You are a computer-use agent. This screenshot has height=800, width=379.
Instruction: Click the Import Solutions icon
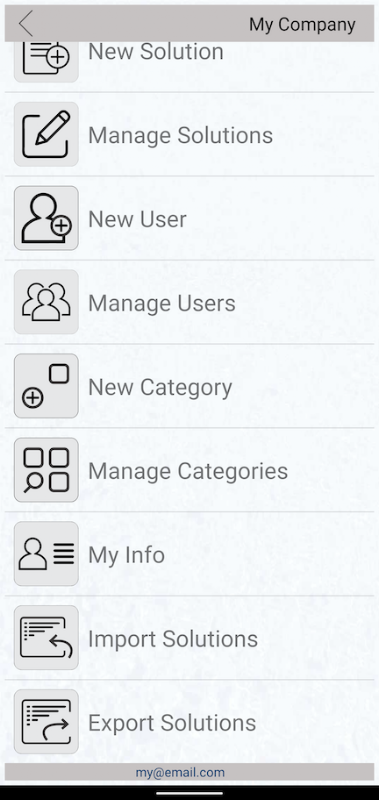(x=46, y=638)
